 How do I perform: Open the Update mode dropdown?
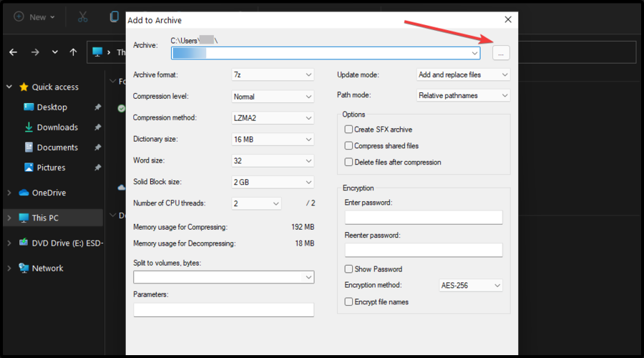pos(463,74)
